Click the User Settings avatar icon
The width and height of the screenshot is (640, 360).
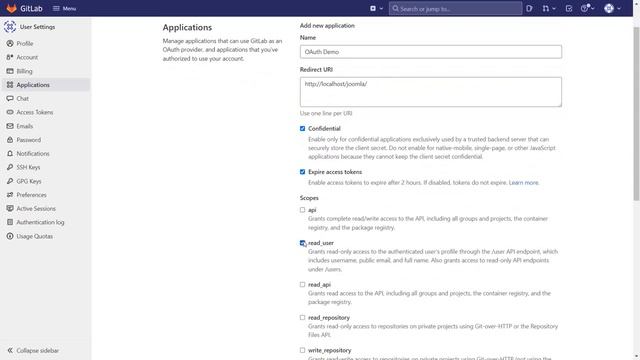pyautogui.click(x=10, y=27)
